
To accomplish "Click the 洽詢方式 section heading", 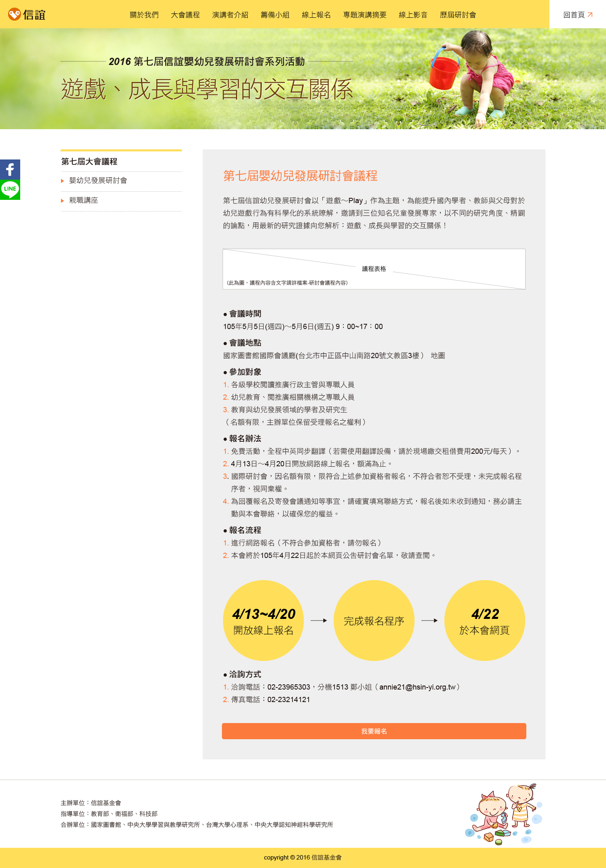I will [242, 674].
